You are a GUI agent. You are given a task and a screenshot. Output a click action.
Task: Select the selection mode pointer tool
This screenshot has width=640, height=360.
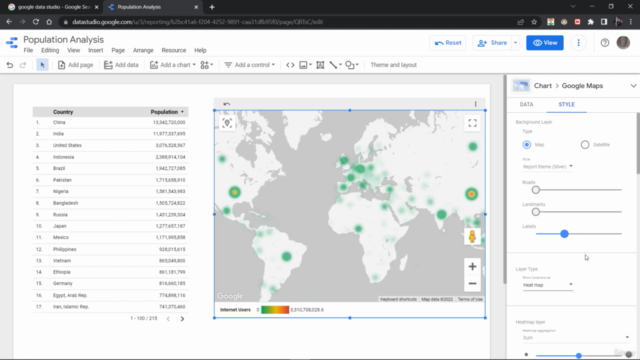point(42,65)
